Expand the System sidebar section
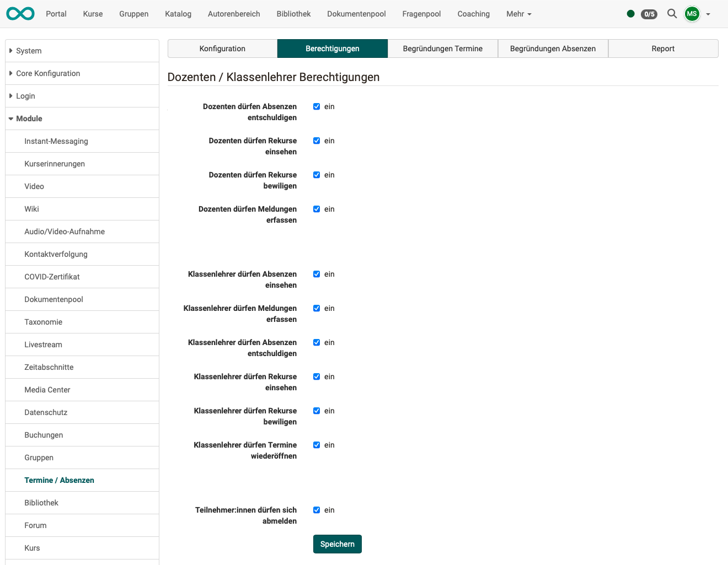The height and width of the screenshot is (565, 728). [x=28, y=51]
